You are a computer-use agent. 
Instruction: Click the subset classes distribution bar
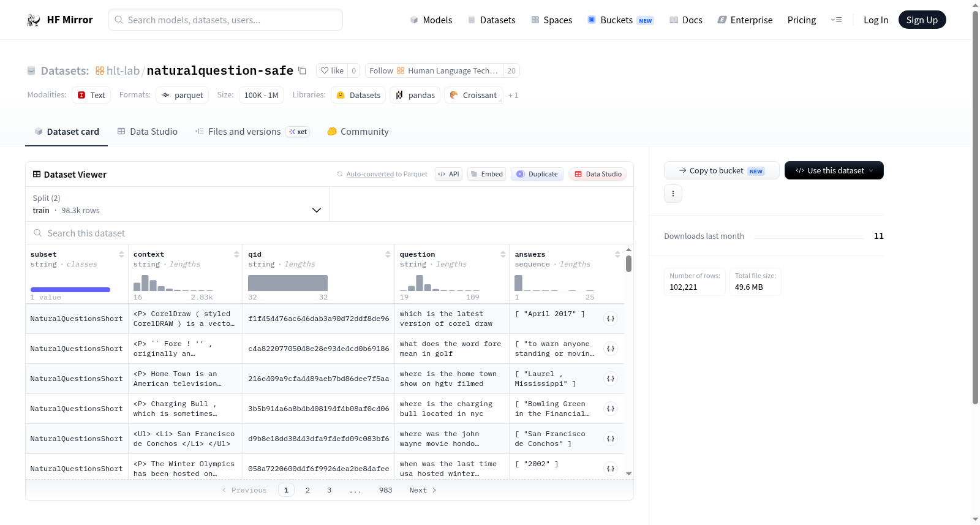(x=70, y=290)
